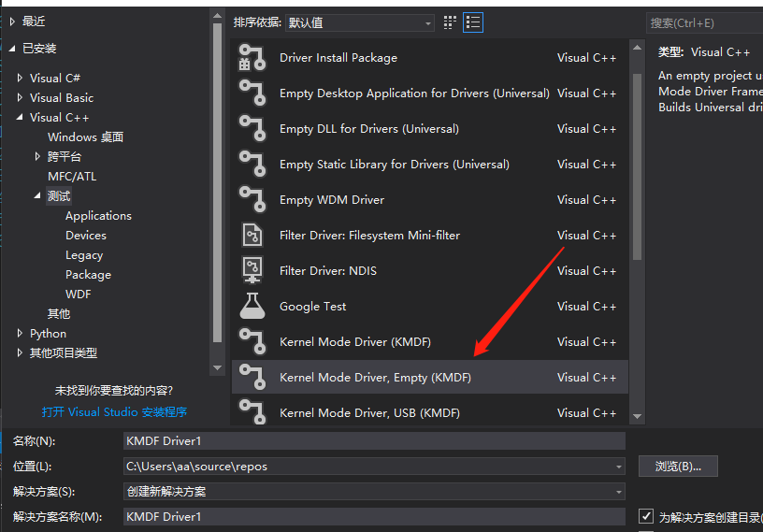The height and width of the screenshot is (532, 763).
Task: Switch to small icons grid view
Action: pyautogui.click(x=450, y=22)
